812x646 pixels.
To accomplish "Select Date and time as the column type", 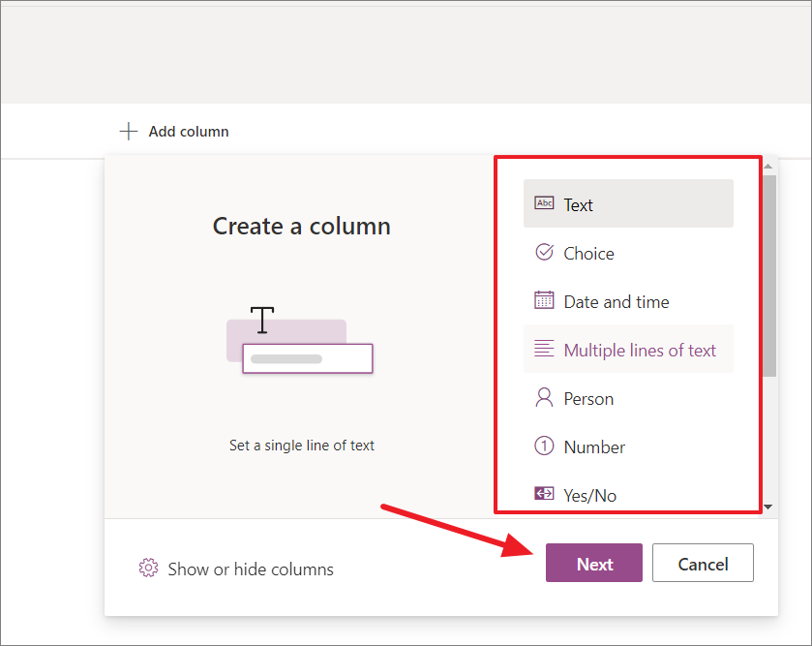I will click(x=616, y=301).
